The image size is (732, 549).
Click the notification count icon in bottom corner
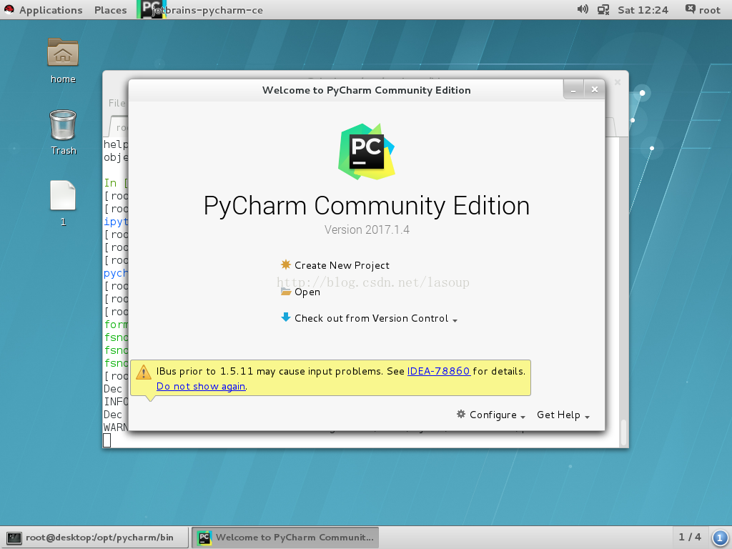tap(720, 537)
